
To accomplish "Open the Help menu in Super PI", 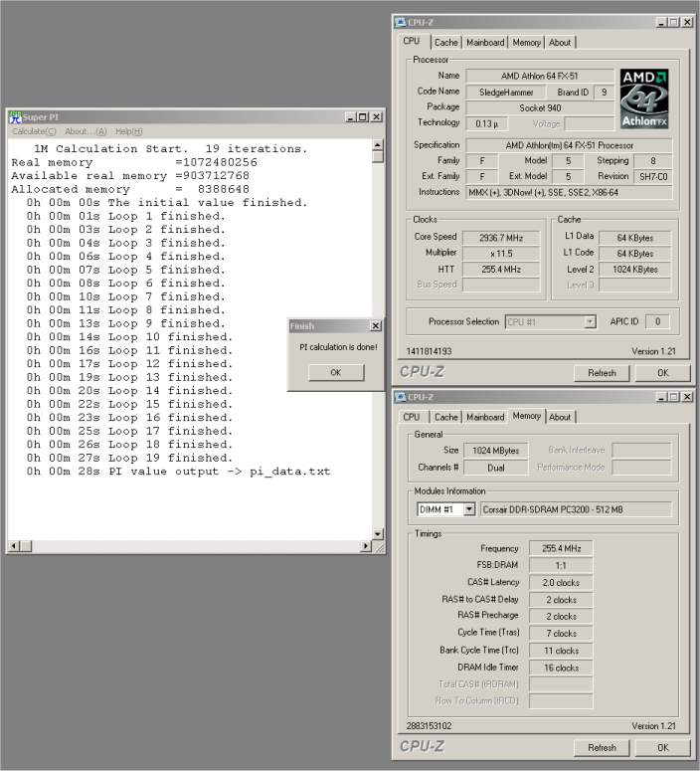I will pyautogui.click(x=129, y=131).
